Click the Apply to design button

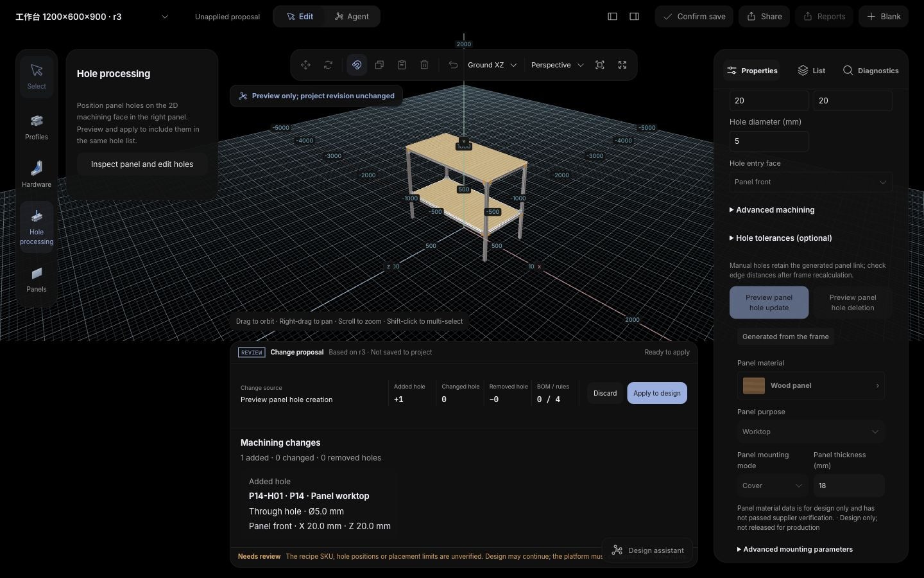[x=657, y=393]
